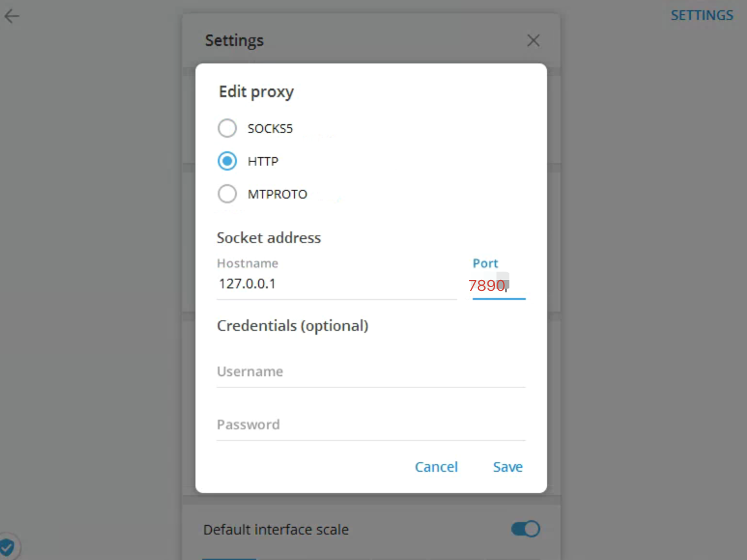Open the SETTINGS link at top right
The height and width of the screenshot is (560, 747).
(702, 15)
